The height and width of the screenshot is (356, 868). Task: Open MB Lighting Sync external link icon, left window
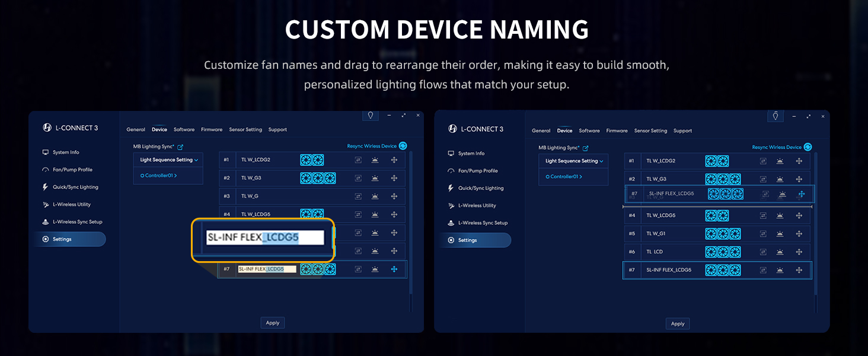coord(180,147)
